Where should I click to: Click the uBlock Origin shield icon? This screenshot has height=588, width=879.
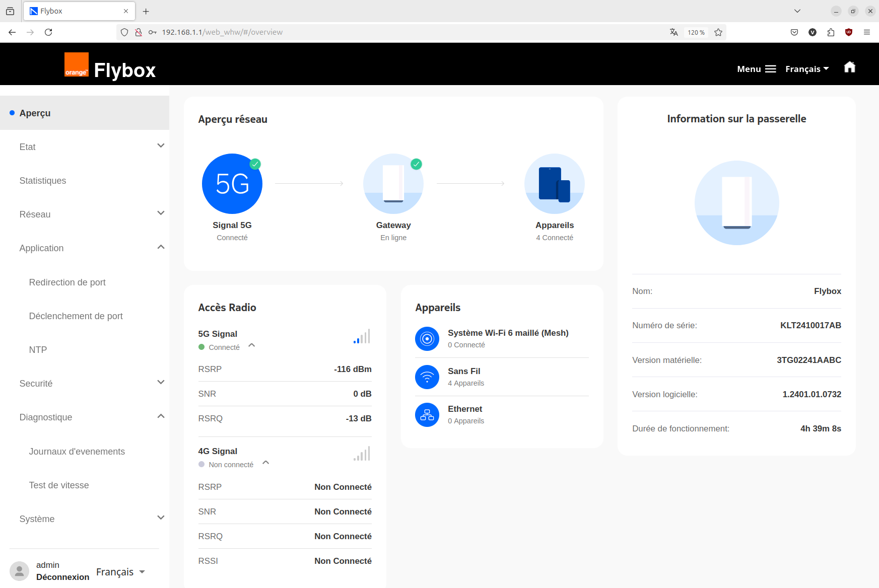click(849, 32)
